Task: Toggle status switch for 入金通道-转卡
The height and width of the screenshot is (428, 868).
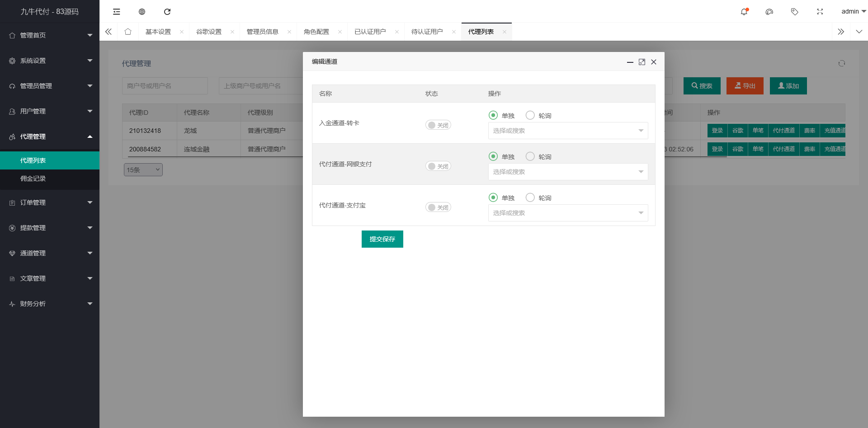Action: tap(438, 125)
